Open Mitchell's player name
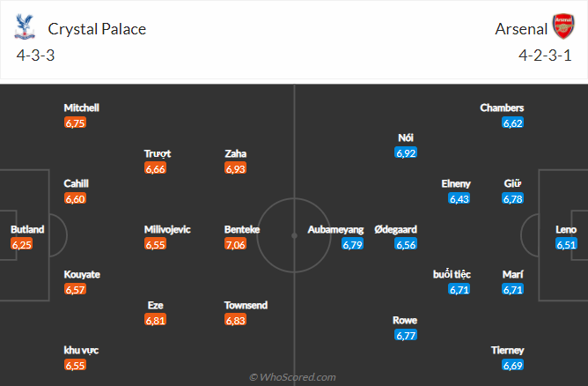The image size is (588, 386). (x=81, y=108)
